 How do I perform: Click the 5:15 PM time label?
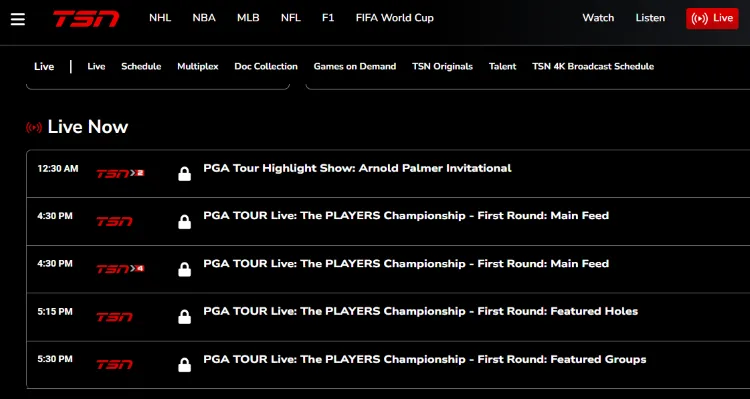pyautogui.click(x=55, y=311)
